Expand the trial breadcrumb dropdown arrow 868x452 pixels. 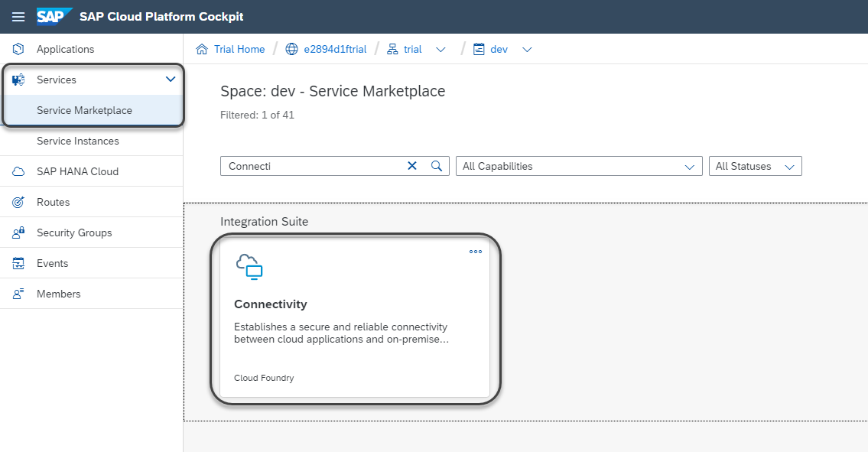click(441, 49)
